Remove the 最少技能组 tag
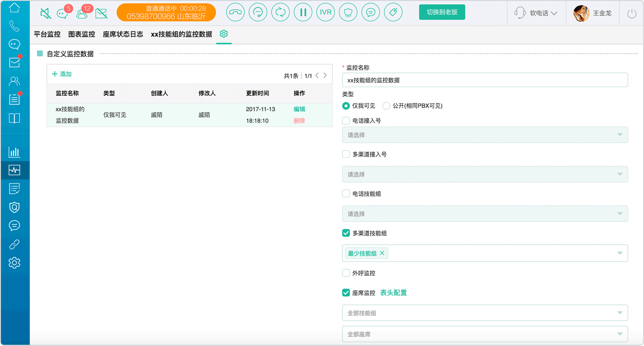This screenshot has height=346, width=644. point(382,253)
